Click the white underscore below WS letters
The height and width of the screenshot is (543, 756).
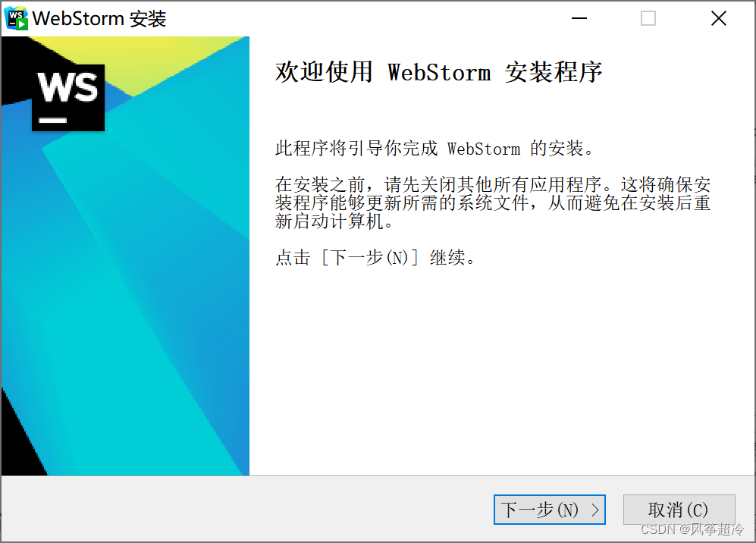[52, 120]
